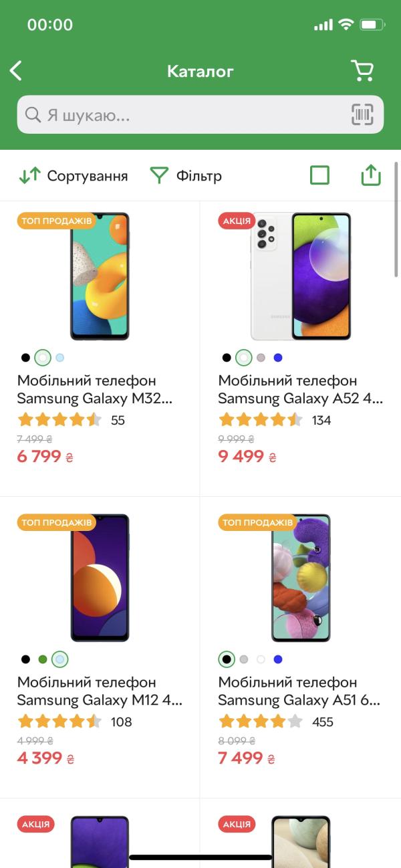Tap the Galaxy M12 star rating
Screen dimensions: 401x868
tap(59, 722)
